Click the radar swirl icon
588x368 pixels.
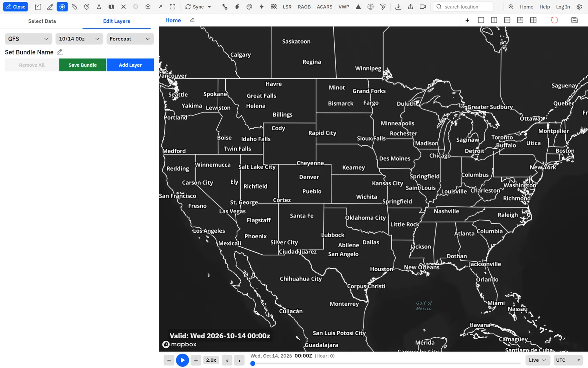[249, 7]
